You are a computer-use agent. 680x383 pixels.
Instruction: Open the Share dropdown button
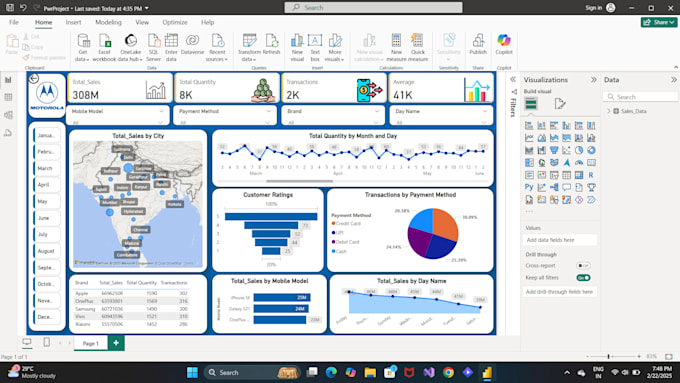[x=659, y=22]
